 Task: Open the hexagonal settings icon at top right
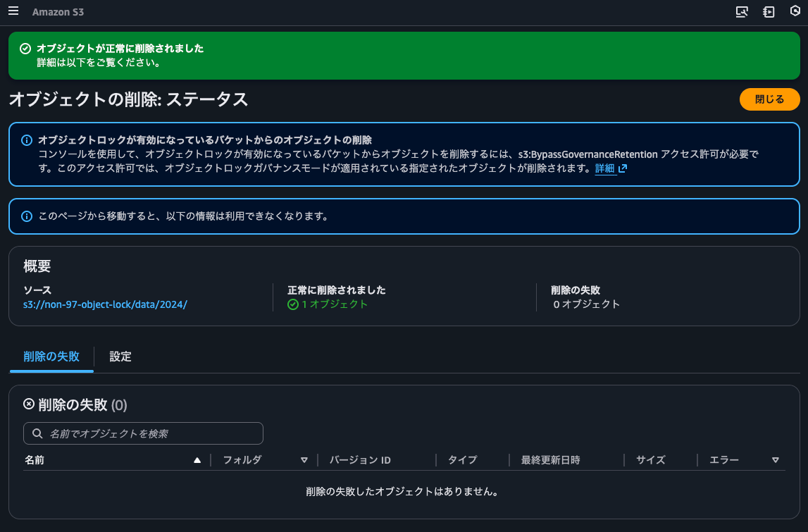click(795, 11)
